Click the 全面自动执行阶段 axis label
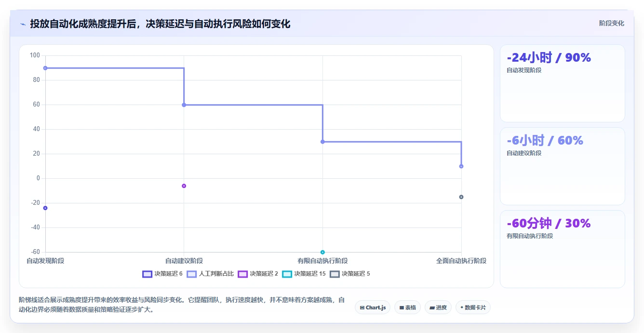 [461, 261]
